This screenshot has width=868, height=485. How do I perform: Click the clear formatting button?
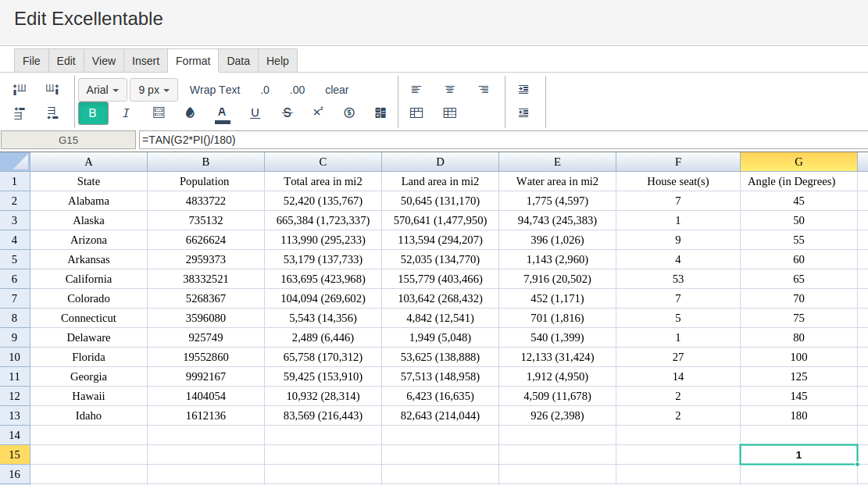337,90
